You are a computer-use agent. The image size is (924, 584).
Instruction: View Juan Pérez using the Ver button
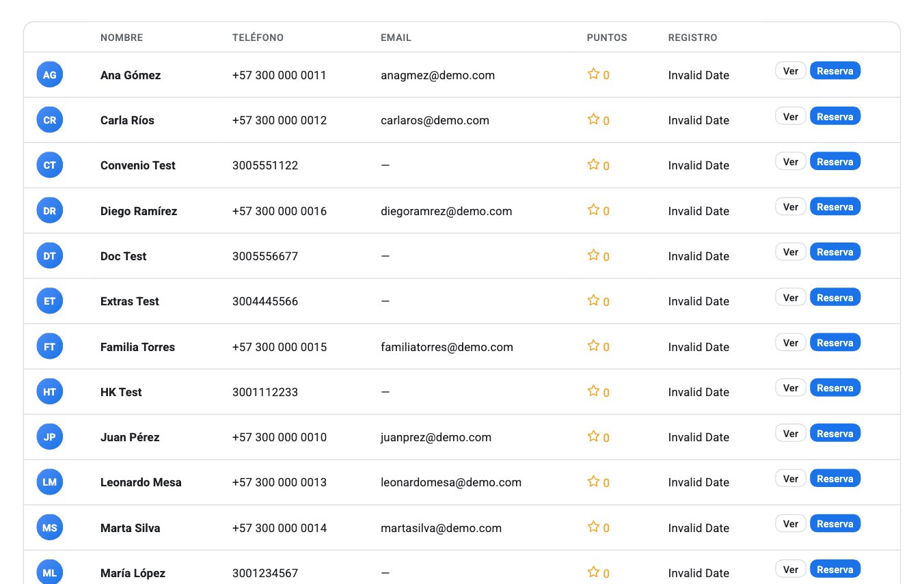(791, 434)
